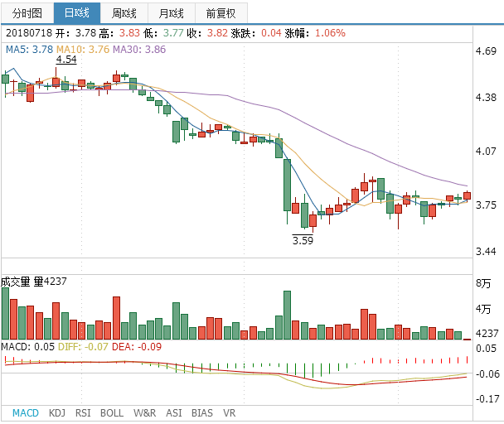Click the DEA: -0.09 value
Viewport: 504px width, 424px height.
(137, 347)
